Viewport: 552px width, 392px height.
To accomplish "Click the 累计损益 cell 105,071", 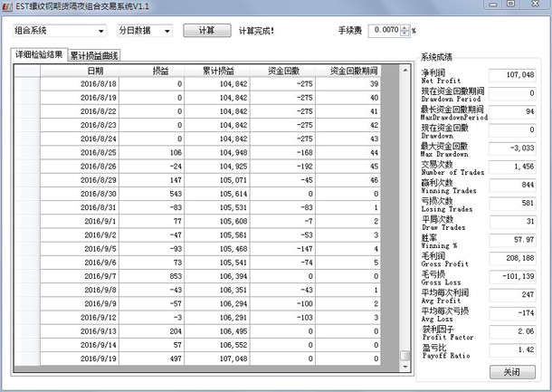I will coord(217,180).
